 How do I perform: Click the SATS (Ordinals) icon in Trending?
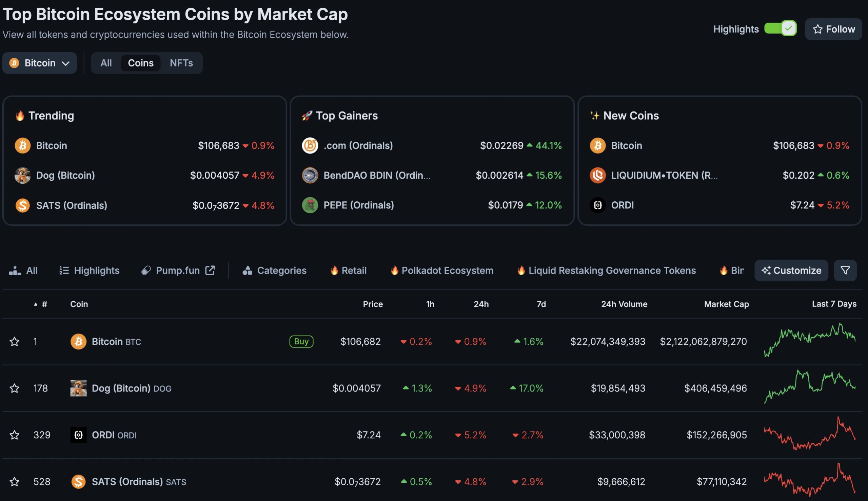coord(22,205)
